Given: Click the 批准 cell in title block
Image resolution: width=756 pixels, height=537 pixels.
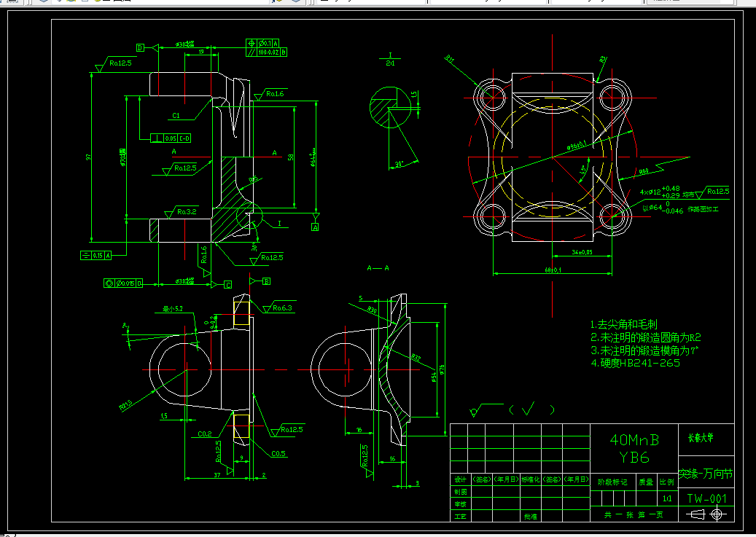Looking at the screenshot, I should click(531, 517).
